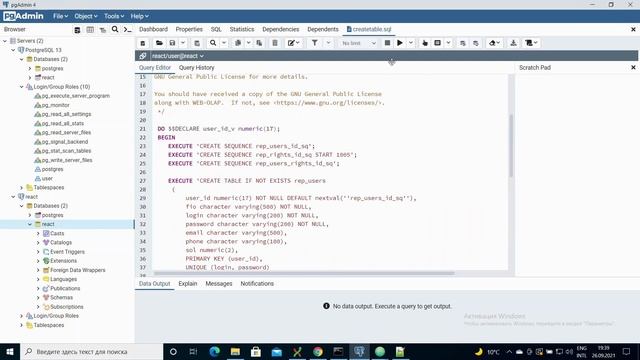Select the pg_monitor role in tree
The width and height of the screenshot is (640, 360).
[x=56, y=105]
